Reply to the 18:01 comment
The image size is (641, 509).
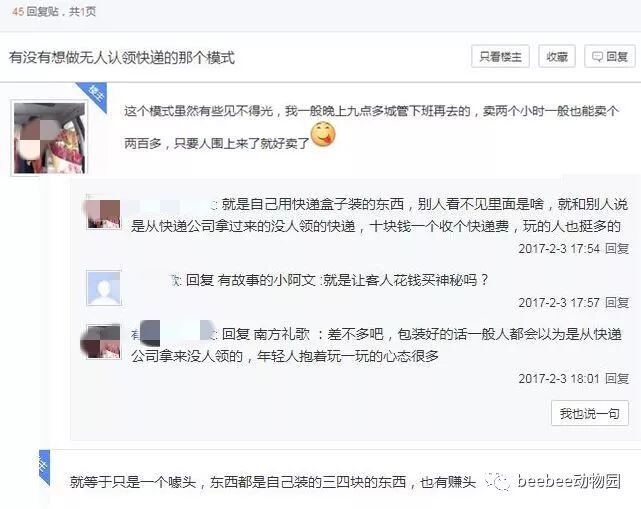(617, 379)
